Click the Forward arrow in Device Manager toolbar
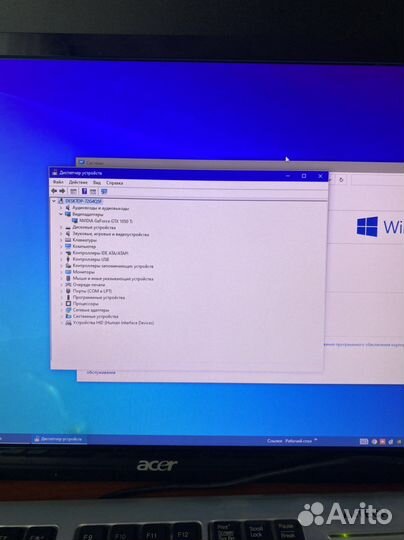The width and height of the screenshot is (404, 540). [x=62, y=191]
